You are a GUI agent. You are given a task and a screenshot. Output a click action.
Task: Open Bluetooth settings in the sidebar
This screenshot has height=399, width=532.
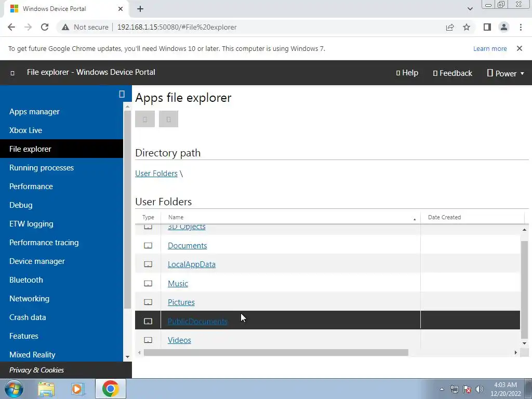pyautogui.click(x=61, y=280)
